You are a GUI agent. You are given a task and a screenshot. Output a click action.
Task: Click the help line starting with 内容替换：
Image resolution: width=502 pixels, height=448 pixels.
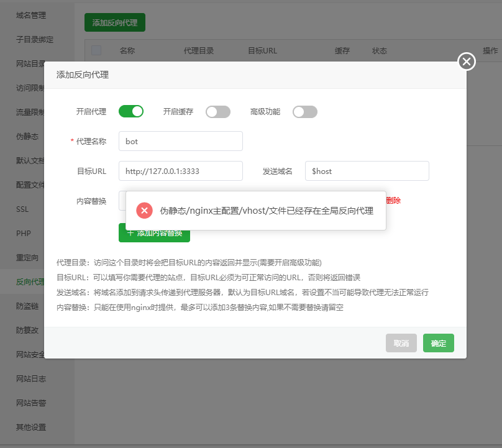click(200, 308)
